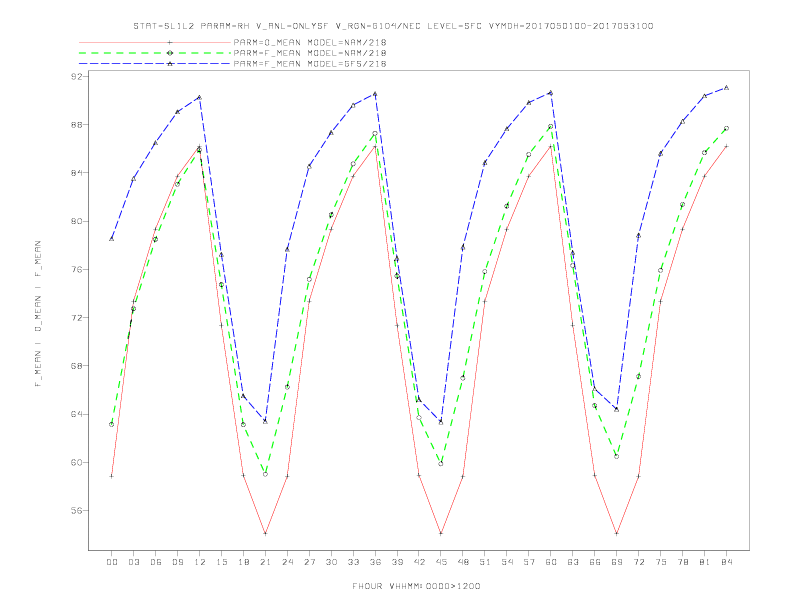Click x-axis tick label 51
Screen dimensions: 792x612
(485, 562)
